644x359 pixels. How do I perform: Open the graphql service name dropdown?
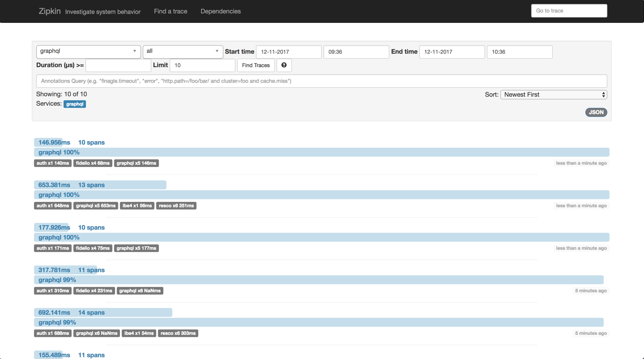[x=88, y=51]
